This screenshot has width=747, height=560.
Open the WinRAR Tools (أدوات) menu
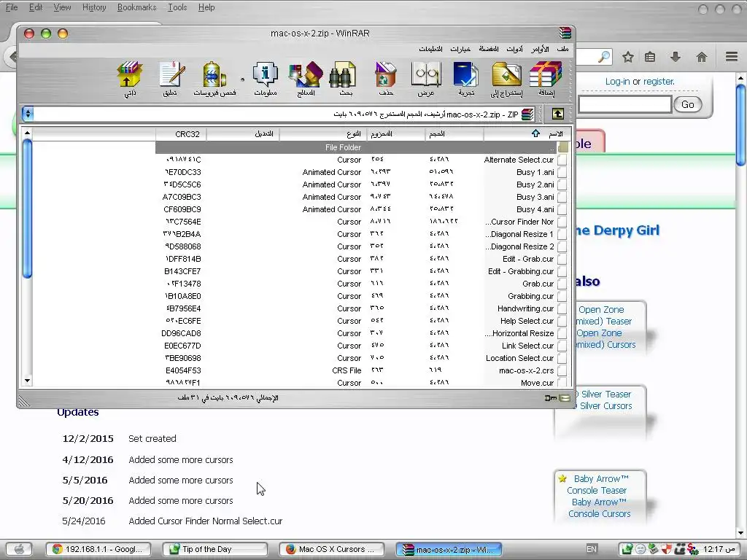point(514,49)
